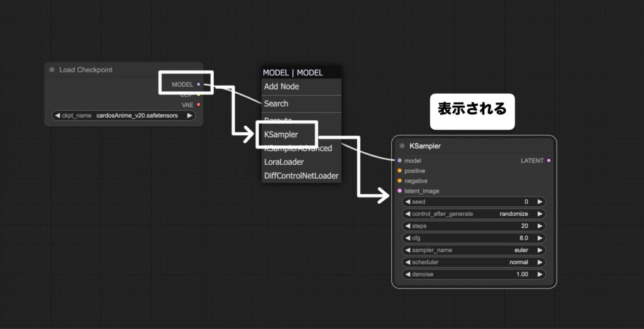This screenshot has height=329, width=644.
Task: Click the positive input port on KSampler
Action: click(399, 171)
